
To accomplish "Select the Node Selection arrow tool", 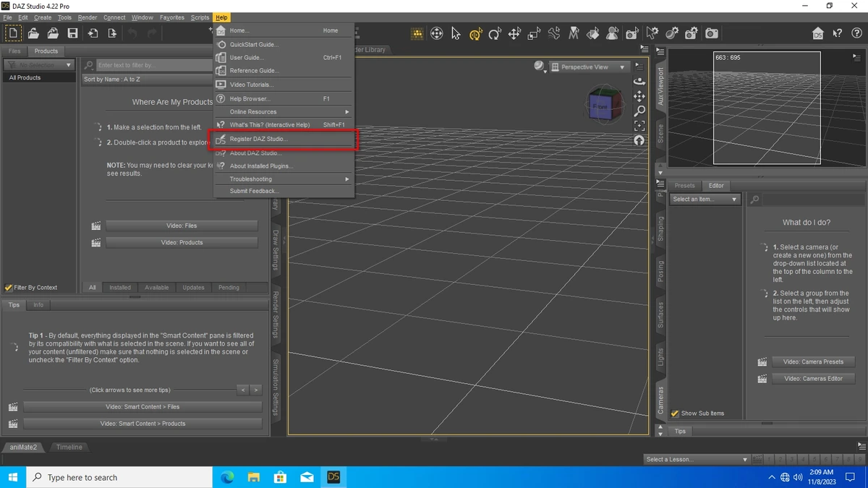I will (x=456, y=33).
